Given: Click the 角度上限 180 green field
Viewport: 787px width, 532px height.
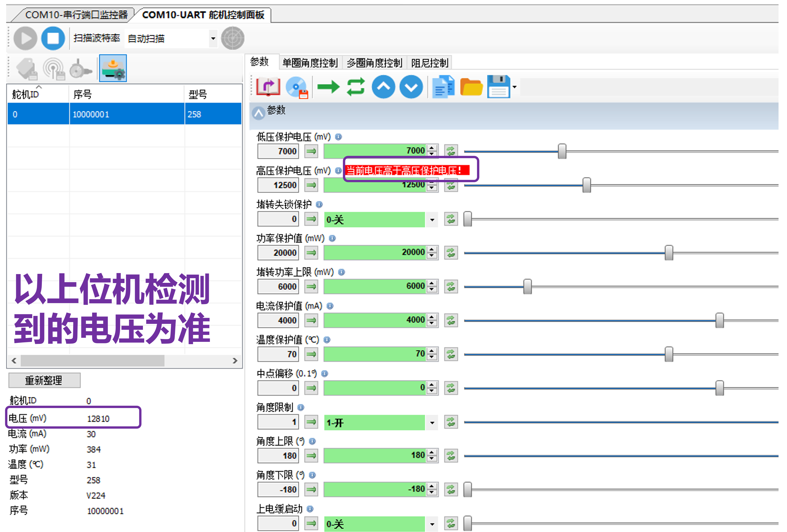Looking at the screenshot, I should [x=375, y=456].
